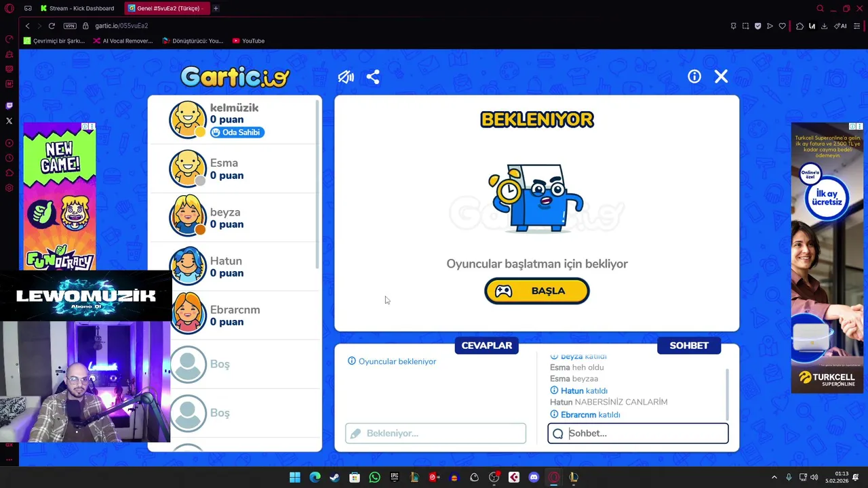Open AI Vocal Remover bookmark
868x488 pixels.
click(123, 41)
